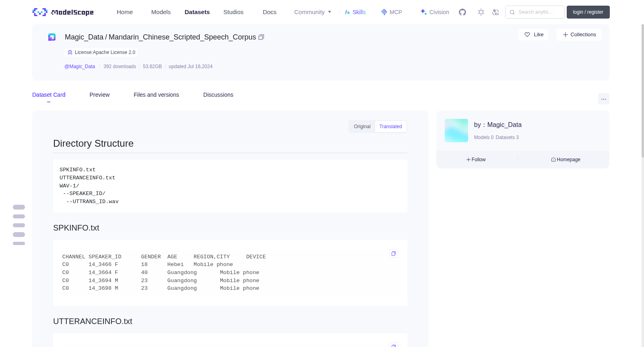
Task: Add dataset to Collections
Action: click(x=579, y=35)
